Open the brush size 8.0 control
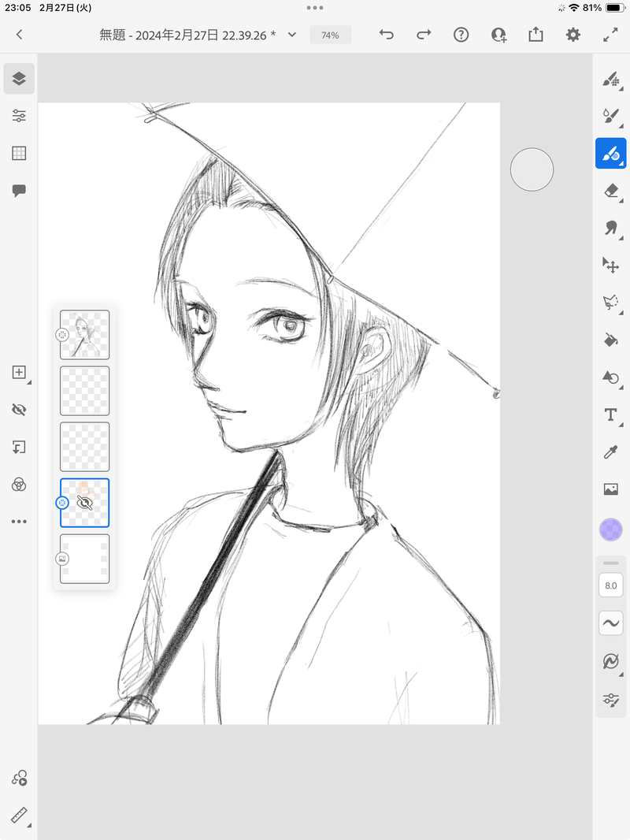Screen dimensions: 630x840 pos(611,585)
